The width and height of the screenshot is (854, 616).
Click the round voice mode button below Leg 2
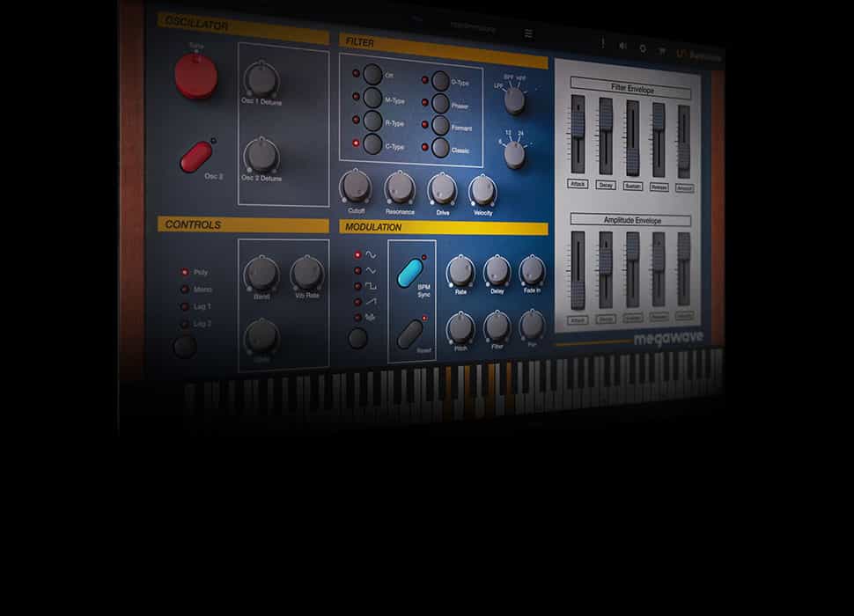pos(185,347)
